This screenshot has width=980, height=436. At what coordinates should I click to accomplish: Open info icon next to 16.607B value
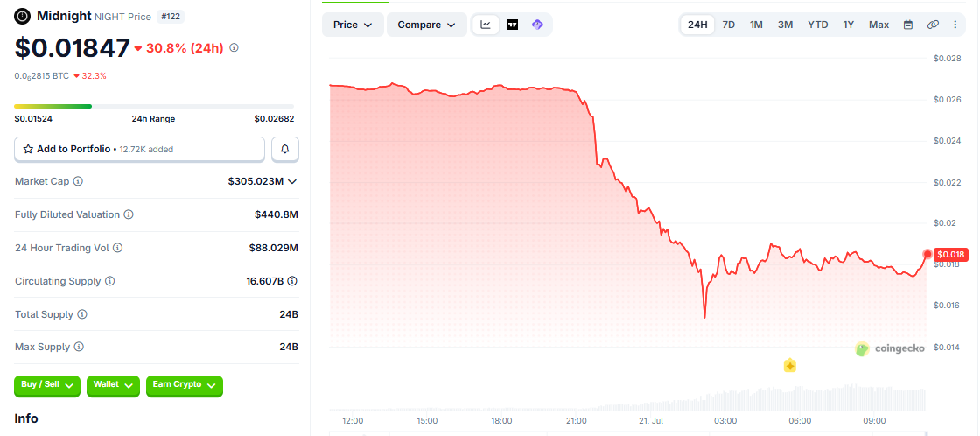click(292, 282)
